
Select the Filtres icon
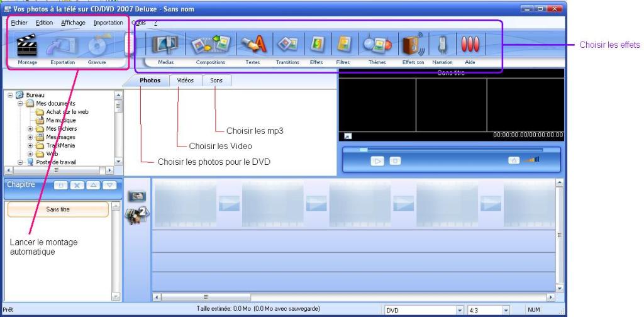(x=343, y=45)
